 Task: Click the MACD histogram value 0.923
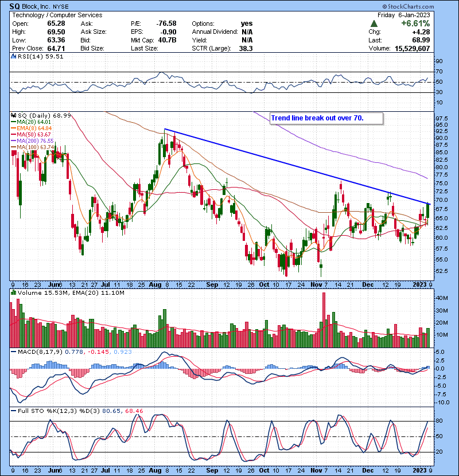123,352
